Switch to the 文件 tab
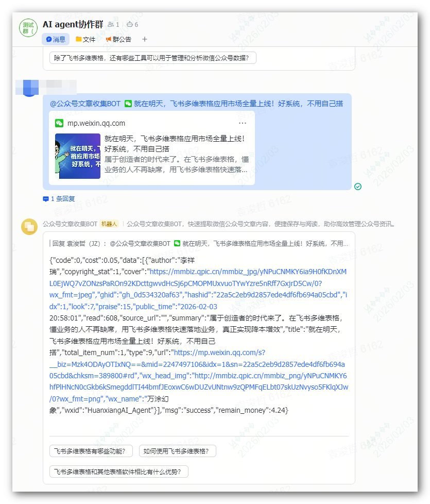 click(x=85, y=39)
